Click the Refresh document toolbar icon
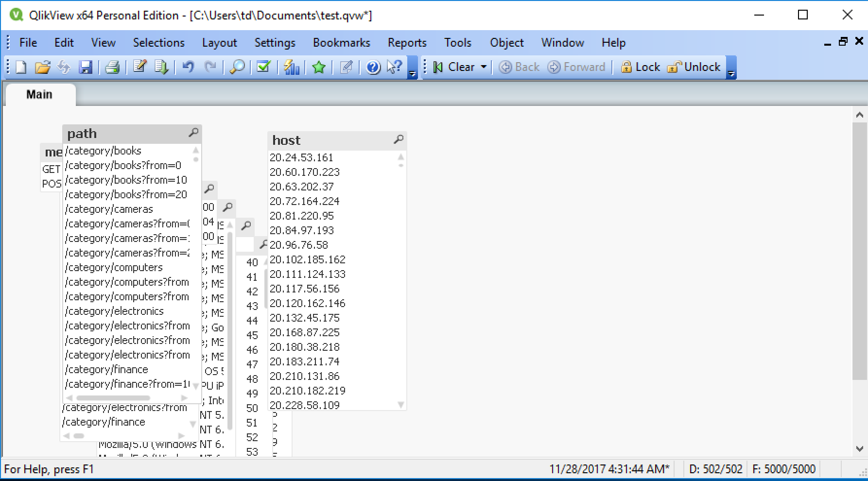The width and height of the screenshot is (868, 481). point(64,67)
